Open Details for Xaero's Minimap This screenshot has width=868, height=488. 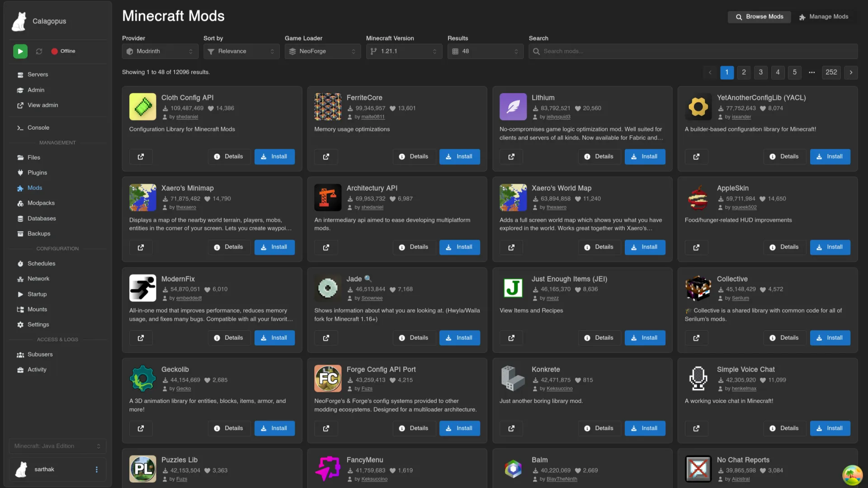pyautogui.click(x=229, y=247)
